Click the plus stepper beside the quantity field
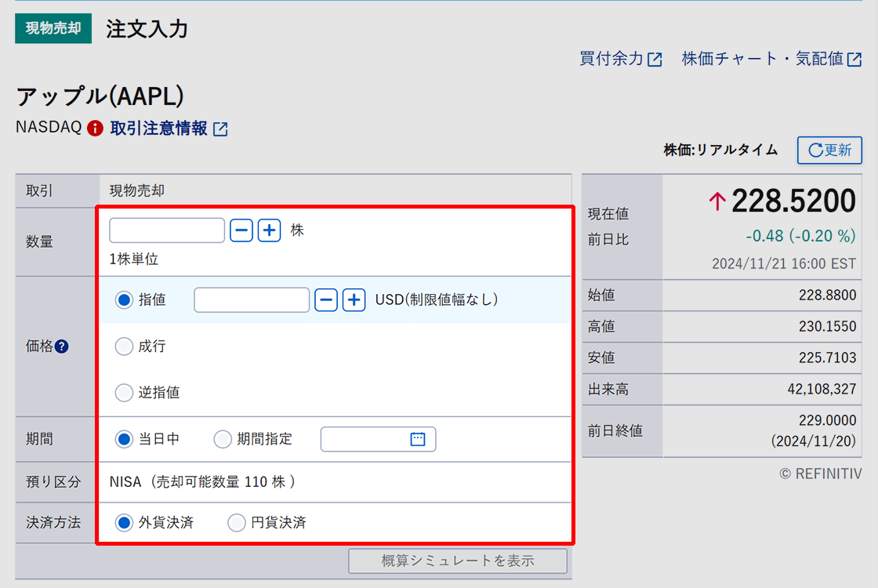The height and width of the screenshot is (588, 878). coord(270,230)
